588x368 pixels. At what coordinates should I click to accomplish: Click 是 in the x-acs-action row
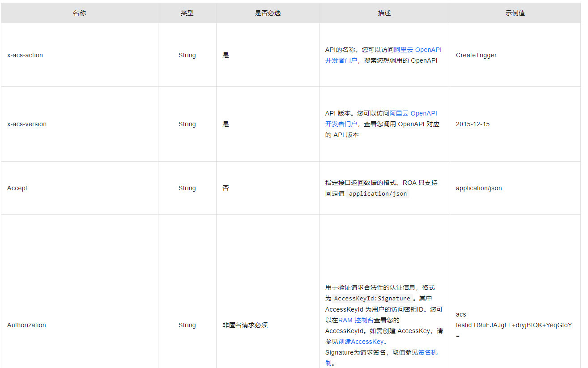pyautogui.click(x=226, y=55)
